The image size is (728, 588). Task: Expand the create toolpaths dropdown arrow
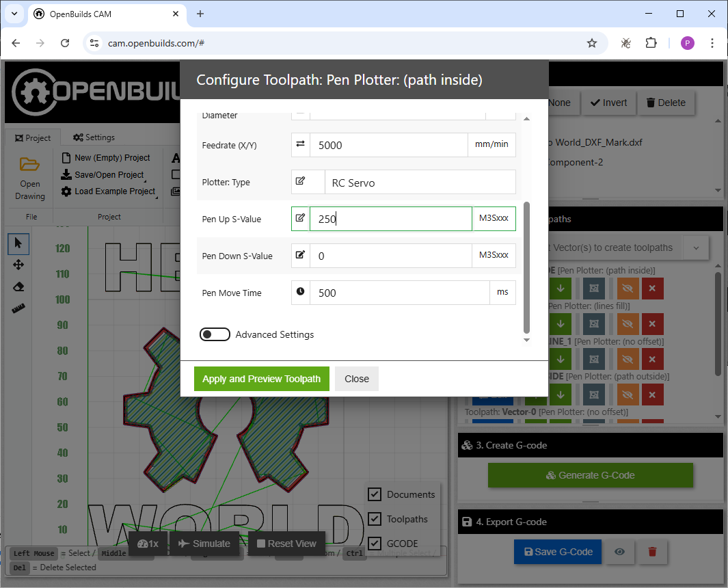coord(695,248)
